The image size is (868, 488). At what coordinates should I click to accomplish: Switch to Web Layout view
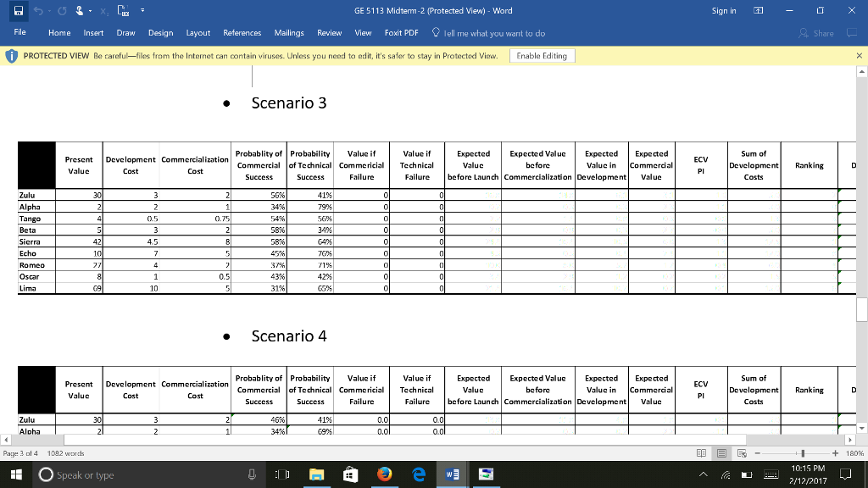pos(743,453)
